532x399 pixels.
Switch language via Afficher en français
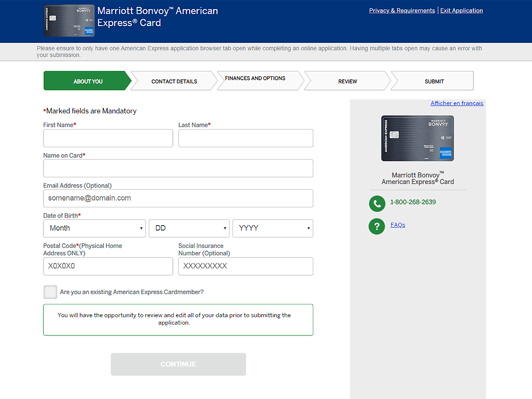click(457, 103)
